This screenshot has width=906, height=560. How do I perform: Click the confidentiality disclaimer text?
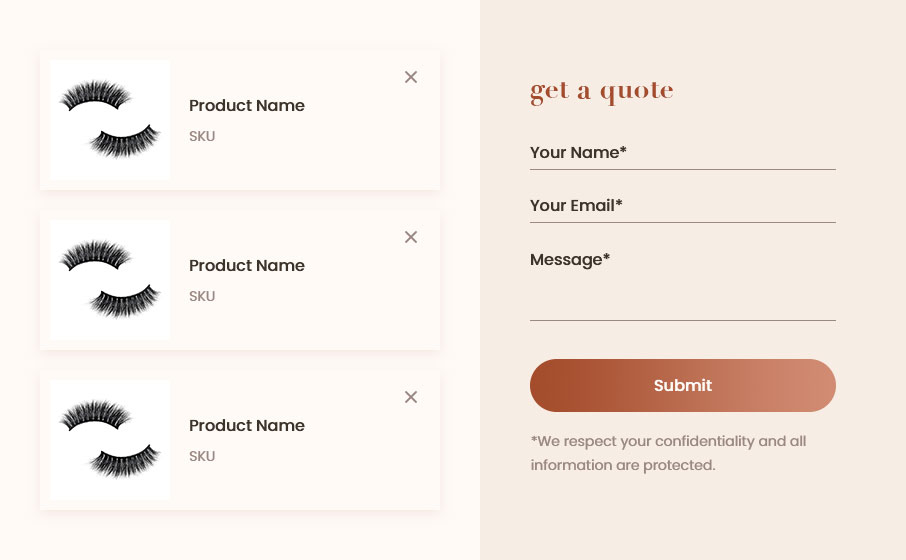[668, 453]
